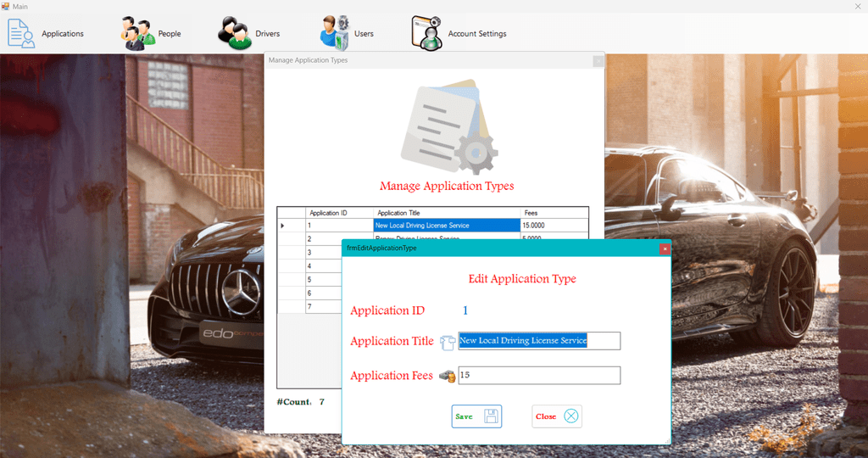This screenshot has height=458, width=868.
Task: Open the Applications menu icon
Action: click(21, 33)
